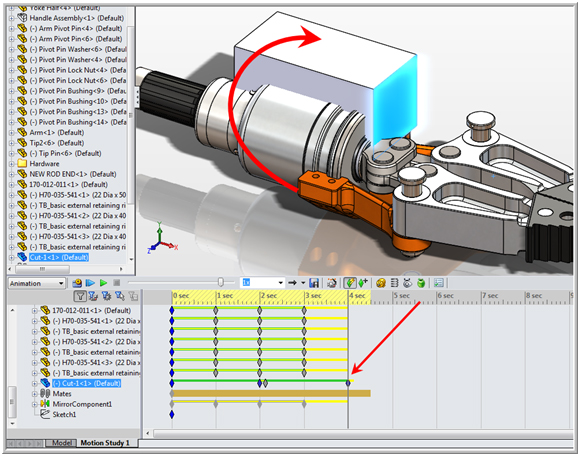Select (-) Pivot Pin Lock Nut<4> item
This screenshot has height=456, width=580.
click(78, 70)
